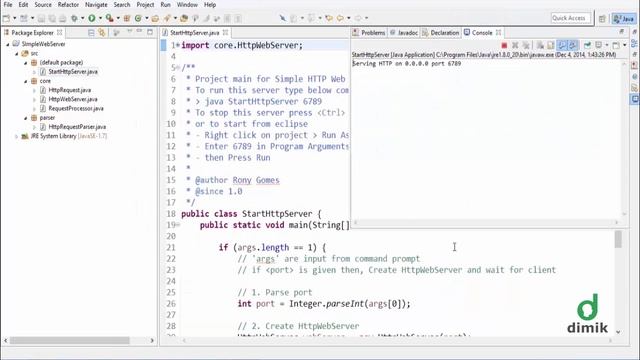Viewport: 640px width, 360px height.
Task: Click Remove Launch icon in Console toolbar
Action: point(515,45)
